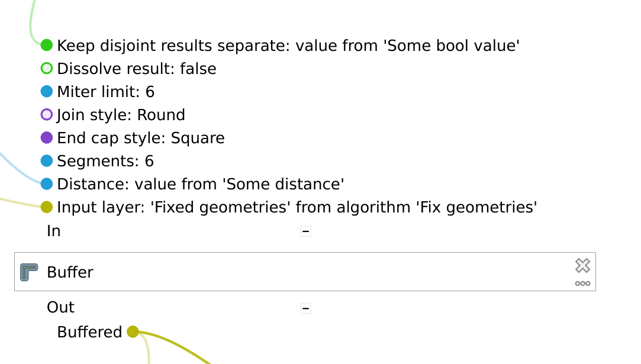Click the delete X icon on Buffer

coord(582,265)
